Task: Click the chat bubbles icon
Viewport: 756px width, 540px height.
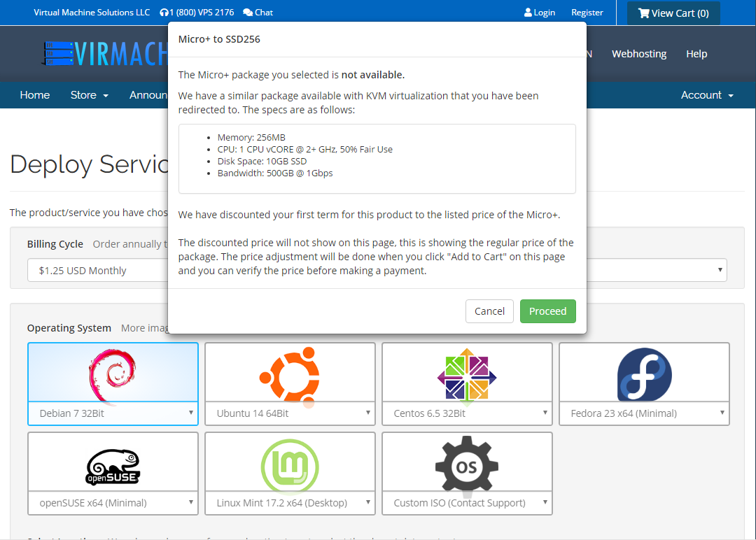Action: tap(248, 13)
